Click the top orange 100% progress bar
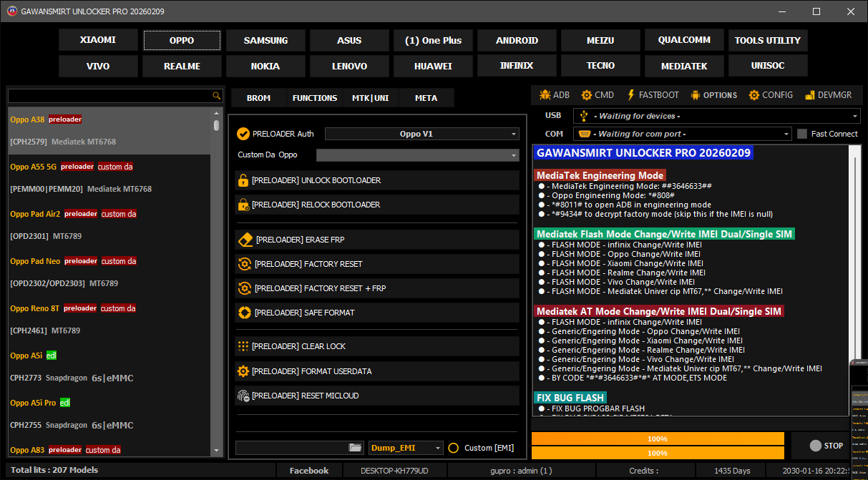The width and height of the screenshot is (868, 480). pyautogui.click(x=657, y=439)
